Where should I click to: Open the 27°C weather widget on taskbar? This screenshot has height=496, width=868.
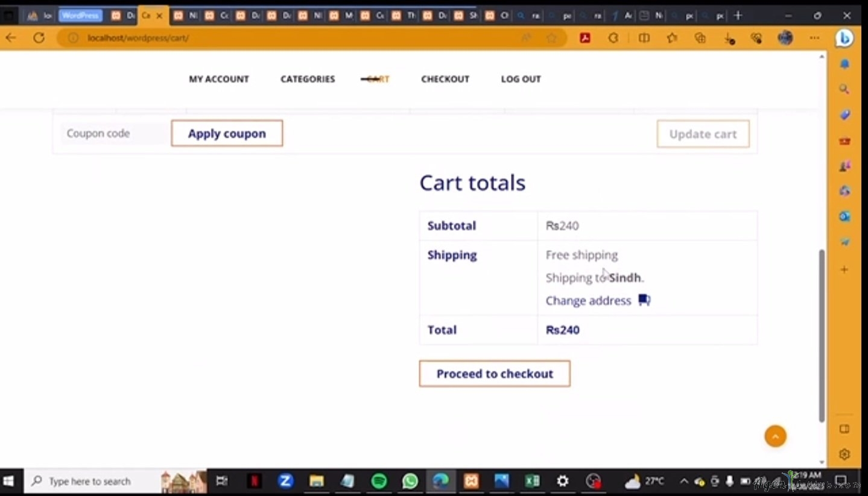(645, 481)
